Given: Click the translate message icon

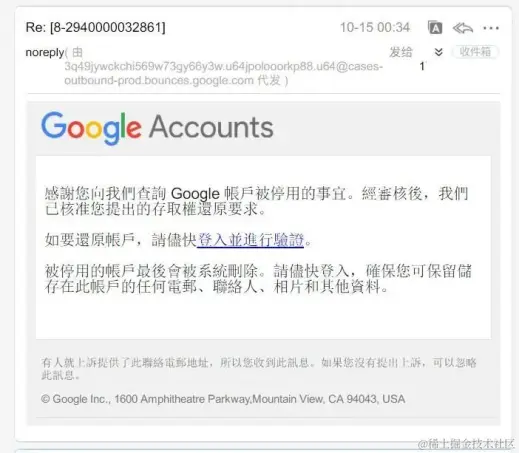Looking at the screenshot, I should point(435,28).
